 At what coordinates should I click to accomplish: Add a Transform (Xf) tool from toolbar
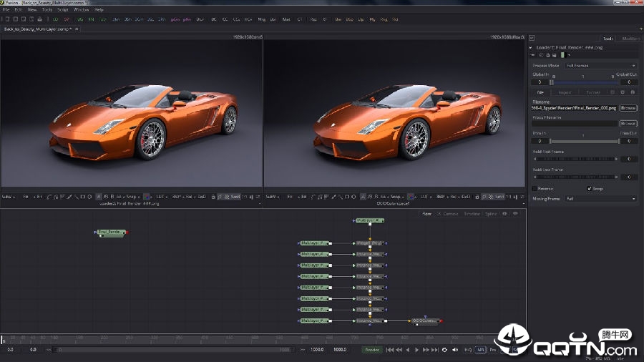pos(325,19)
